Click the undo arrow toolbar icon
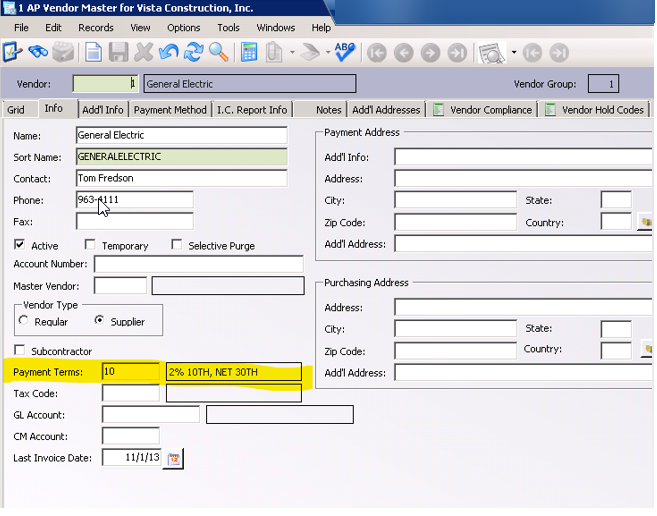The image size is (657, 516). tap(169, 52)
